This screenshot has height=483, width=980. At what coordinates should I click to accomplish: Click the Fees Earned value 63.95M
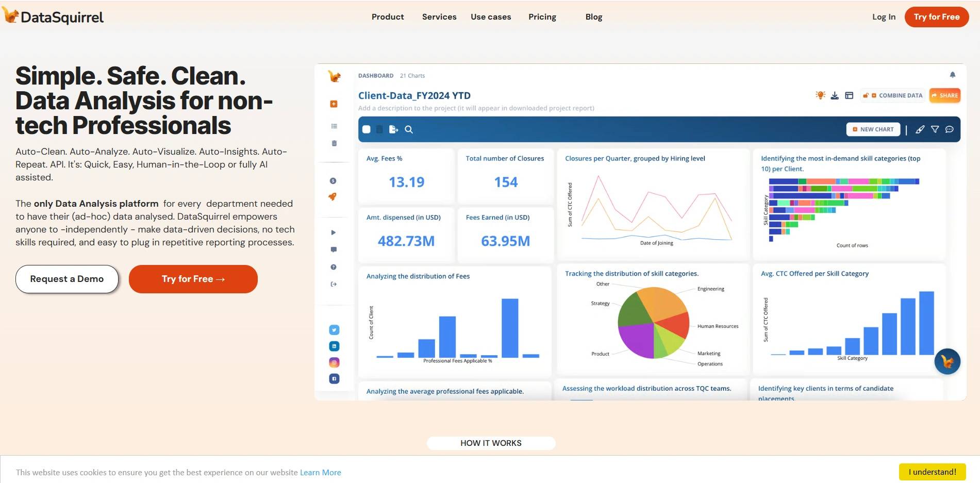[506, 241]
